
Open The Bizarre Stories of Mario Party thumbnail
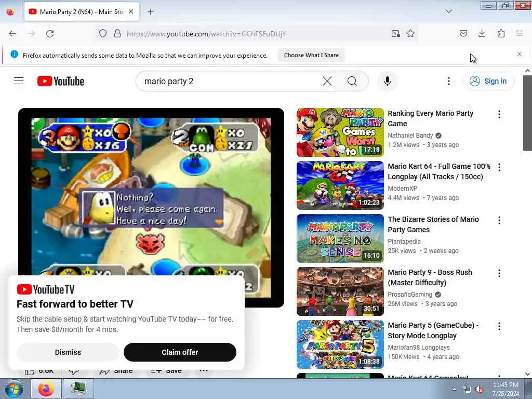click(340, 238)
